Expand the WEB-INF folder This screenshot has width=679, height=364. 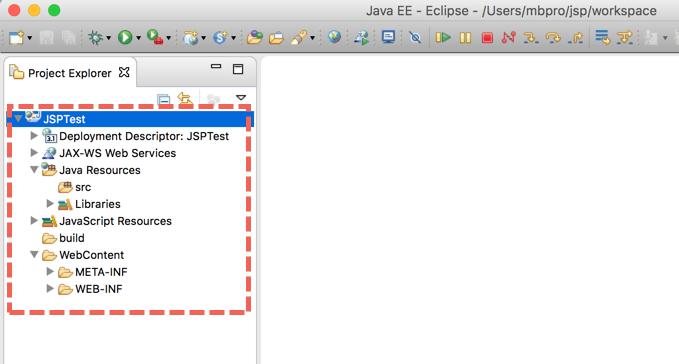[50, 288]
